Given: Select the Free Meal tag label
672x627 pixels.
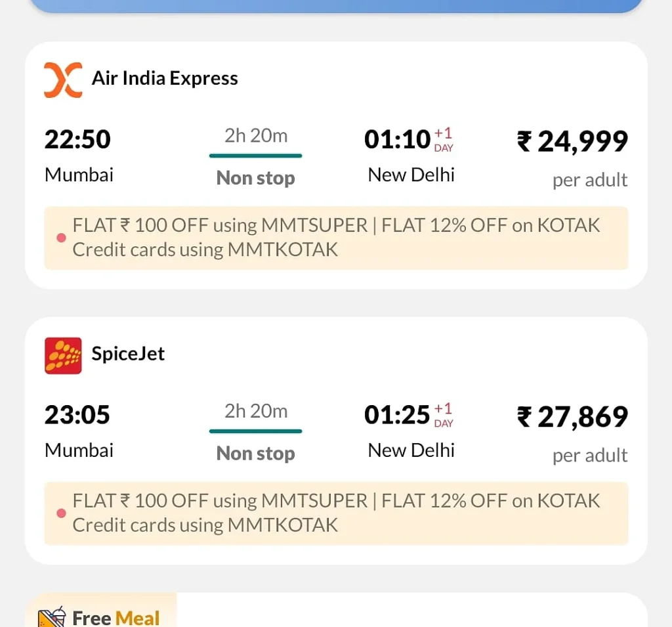Looking at the screenshot, I should (x=116, y=618).
